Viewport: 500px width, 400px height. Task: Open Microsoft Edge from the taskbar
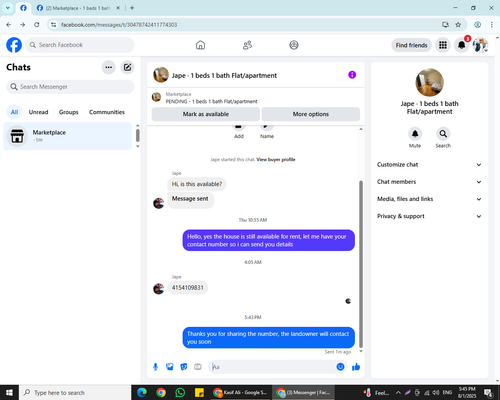142,393
